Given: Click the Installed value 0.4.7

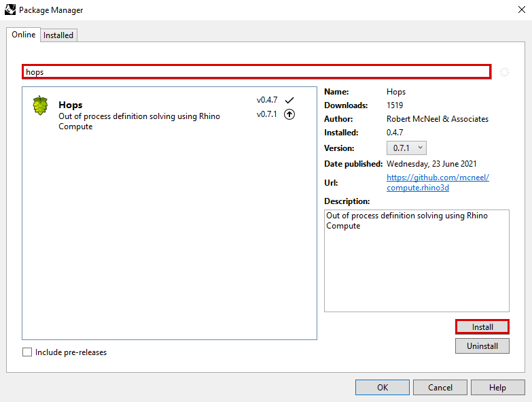Looking at the screenshot, I should [x=395, y=133].
